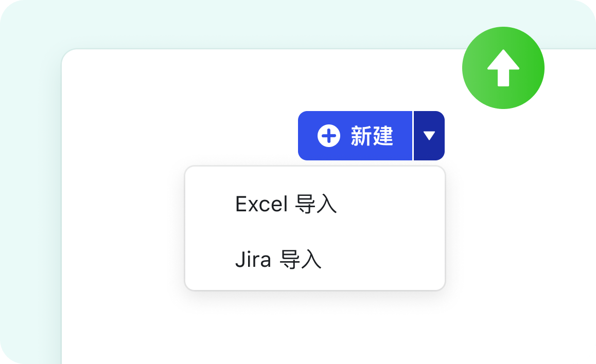596x364 pixels.
Task: Click the green upward arrow circle icon
Action: [503, 68]
